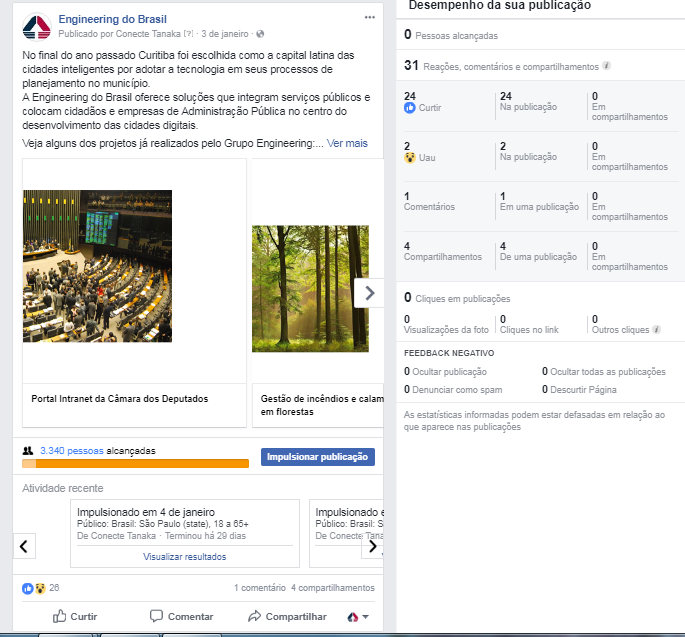Click the FEEDBACK NEGATIVO heading
The width and height of the screenshot is (685, 637).
(449, 353)
